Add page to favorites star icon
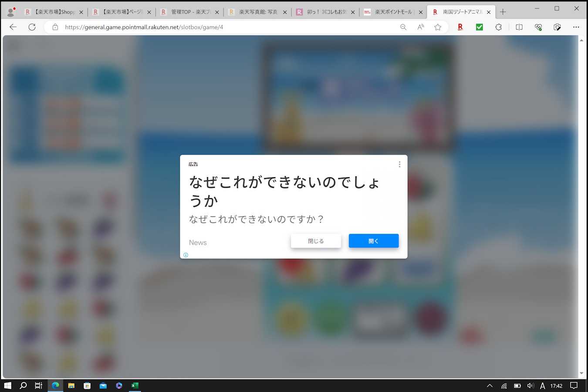Screen dimensions: 588x392 tap(438, 27)
